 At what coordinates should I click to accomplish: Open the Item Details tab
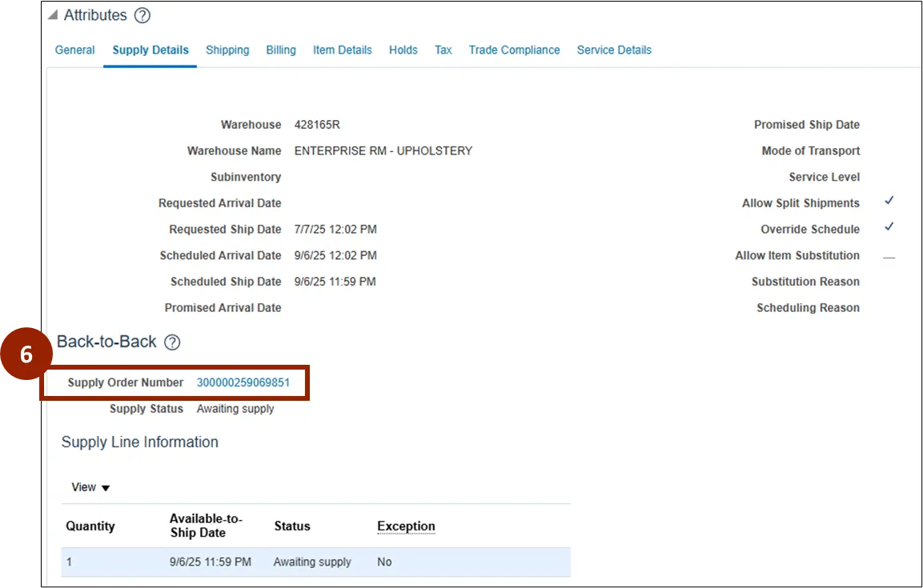point(343,50)
